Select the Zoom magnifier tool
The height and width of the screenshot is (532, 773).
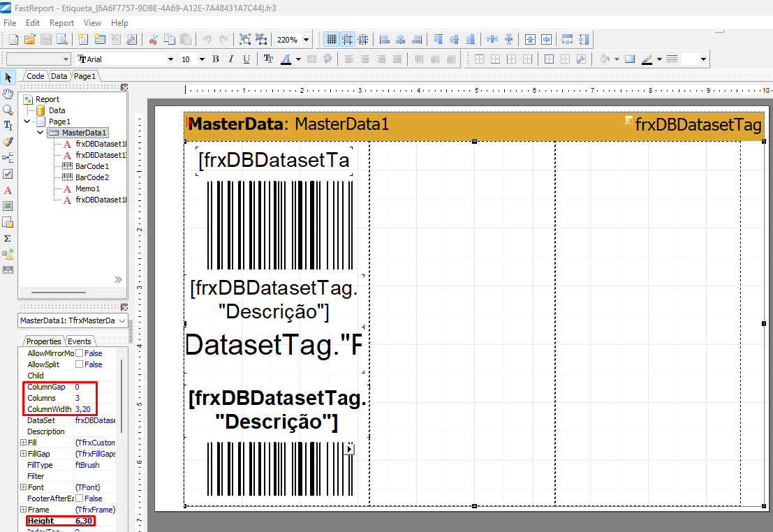[x=8, y=110]
